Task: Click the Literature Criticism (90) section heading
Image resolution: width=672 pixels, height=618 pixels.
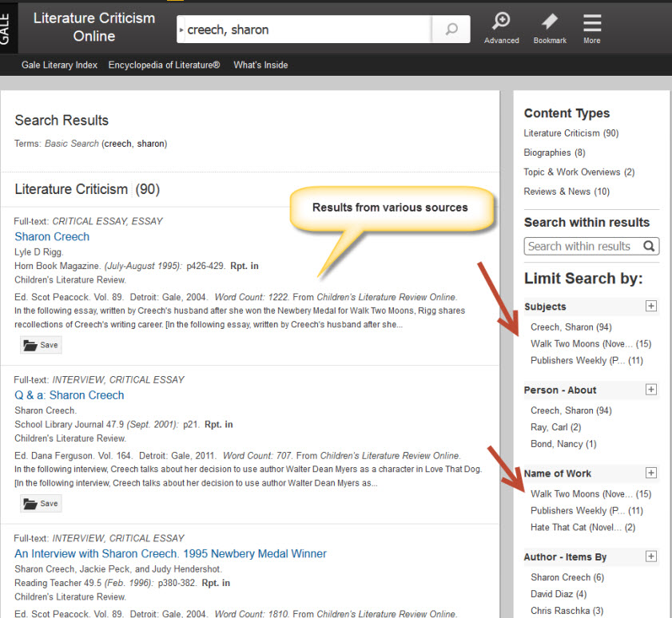Action: click(x=87, y=189)
